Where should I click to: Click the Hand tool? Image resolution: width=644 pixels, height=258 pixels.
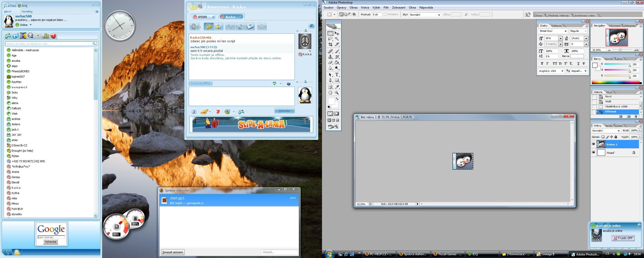330,93
